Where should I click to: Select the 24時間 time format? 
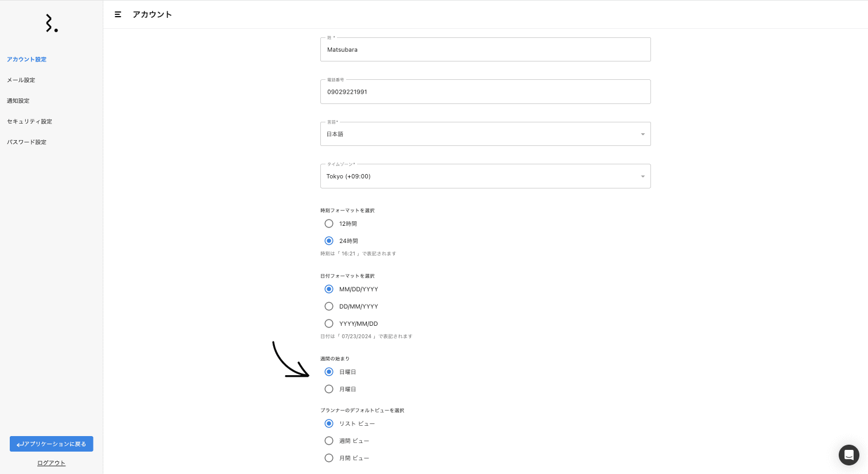329,241
